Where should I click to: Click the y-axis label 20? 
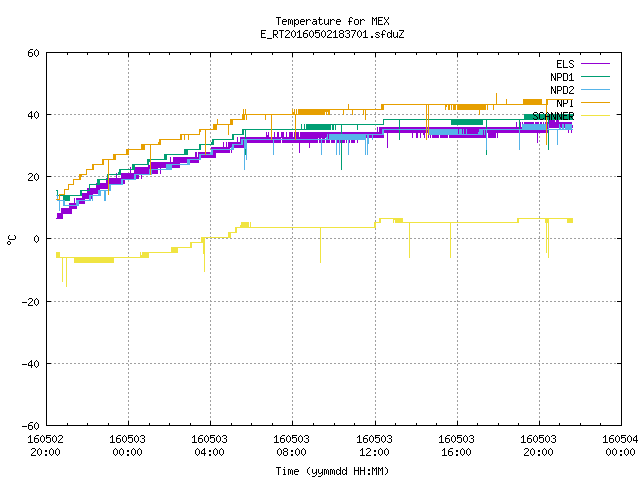(x=33, y=177)
